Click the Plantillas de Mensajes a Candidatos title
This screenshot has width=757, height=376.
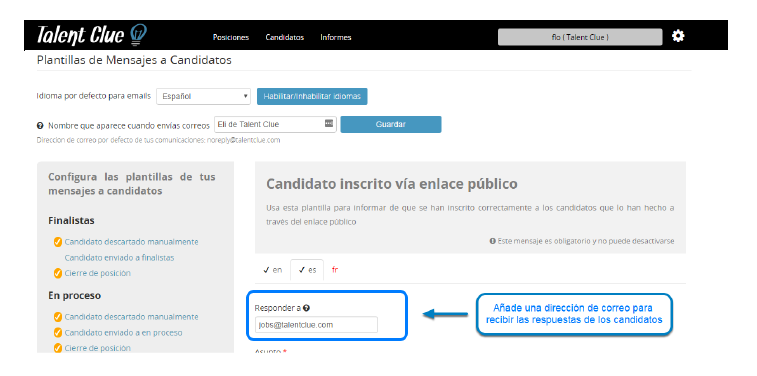pyautogui.click(x=134, y=60)
